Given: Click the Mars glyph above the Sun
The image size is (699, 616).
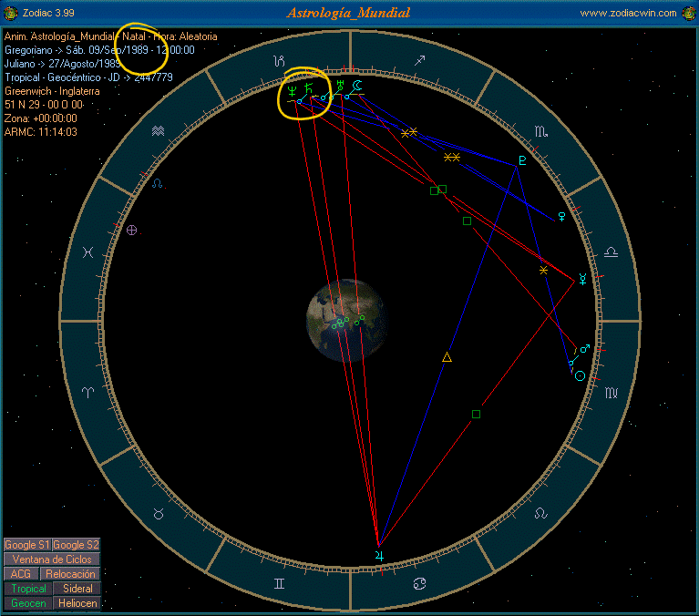Looking at the screenshot, I should 584,347.
